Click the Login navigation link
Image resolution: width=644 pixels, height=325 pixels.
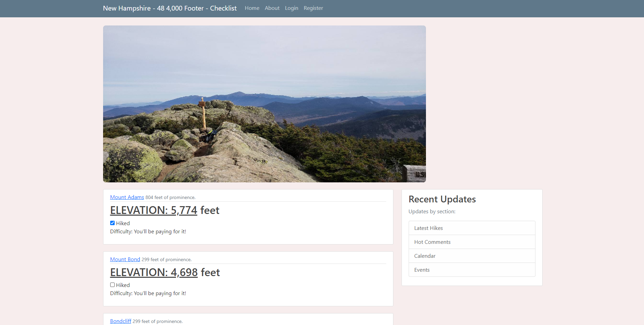pyautogui.click(x=291, y=8)
